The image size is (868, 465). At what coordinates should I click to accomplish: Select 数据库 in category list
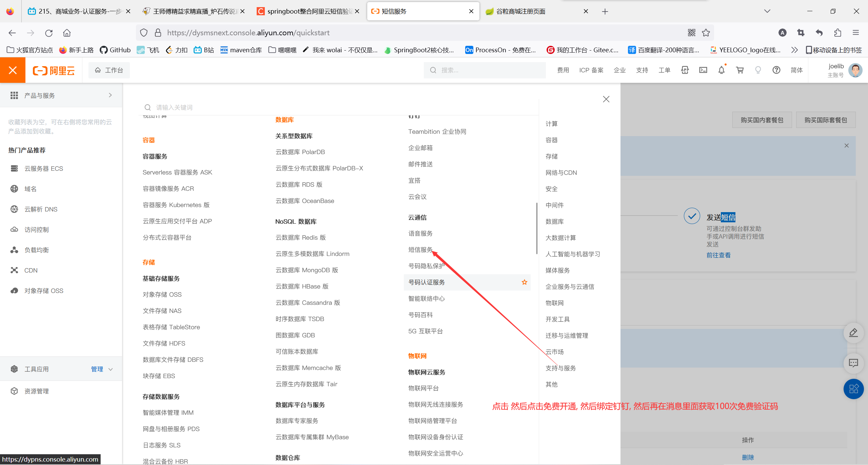pyautogui.click(x=554, y=221)
